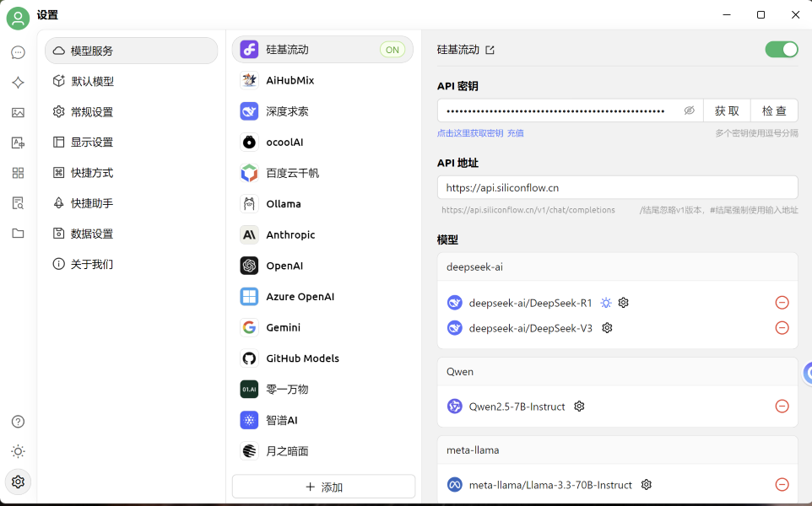Open the 快捷方式 settings section

pyautogui.click(x=92, y=173)
